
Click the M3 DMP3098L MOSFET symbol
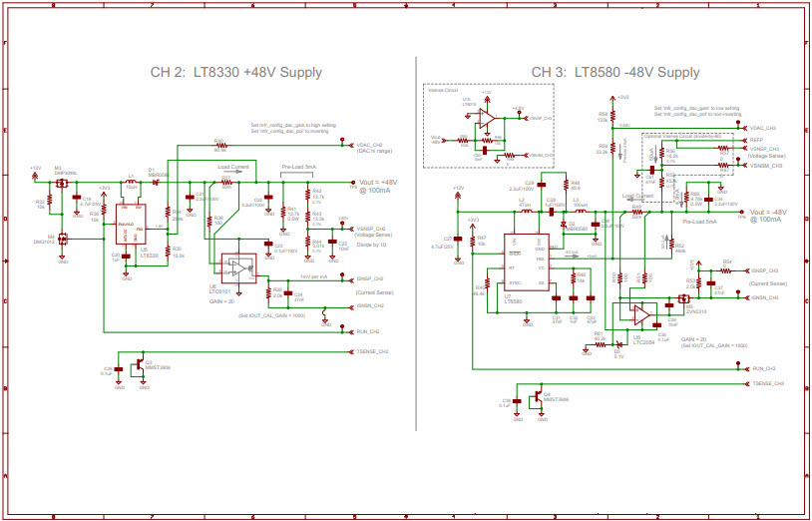[62, 183]
